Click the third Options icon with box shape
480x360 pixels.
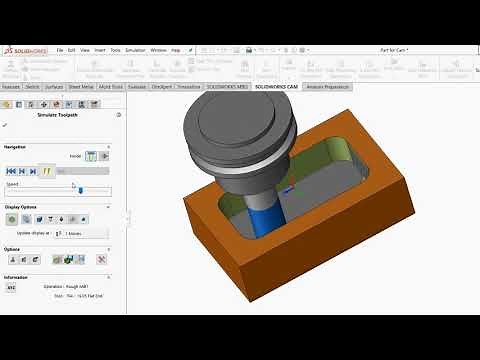click(x=35, y=259)
